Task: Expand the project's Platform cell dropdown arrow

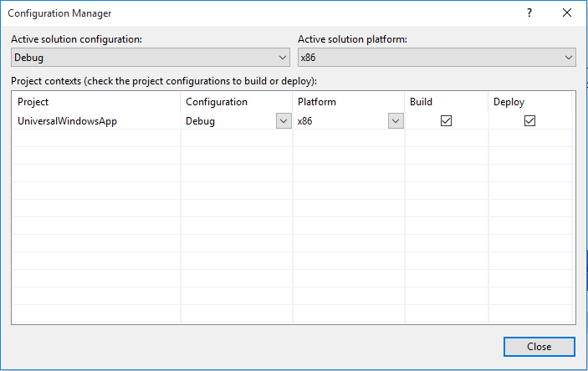Action: [395, 121]
